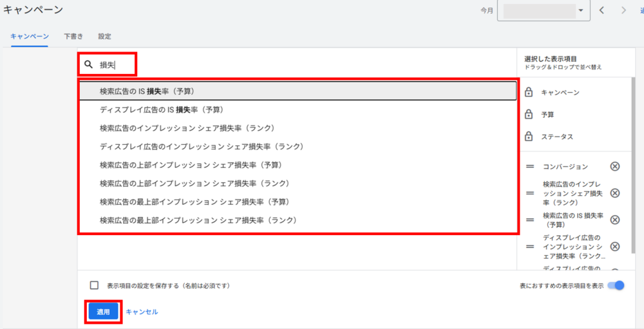Click the 適用 button

coord(103,312)
